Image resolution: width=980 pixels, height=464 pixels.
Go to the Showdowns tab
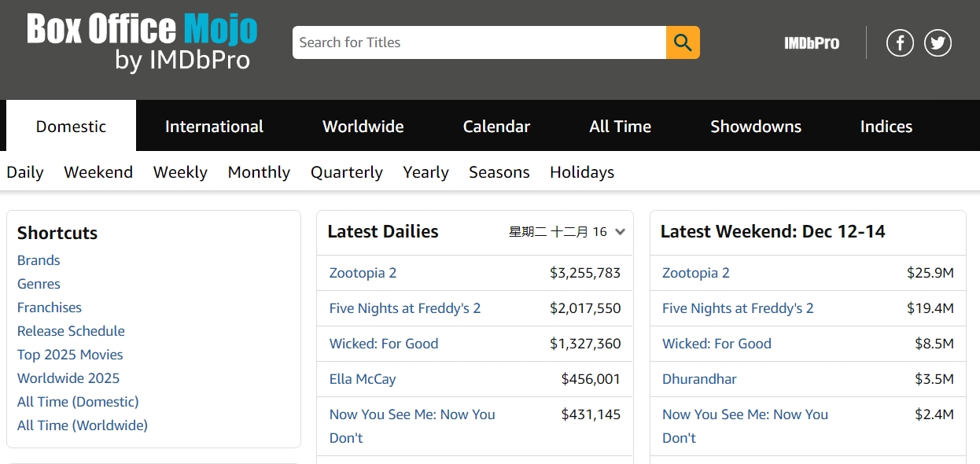click(755, 127)
